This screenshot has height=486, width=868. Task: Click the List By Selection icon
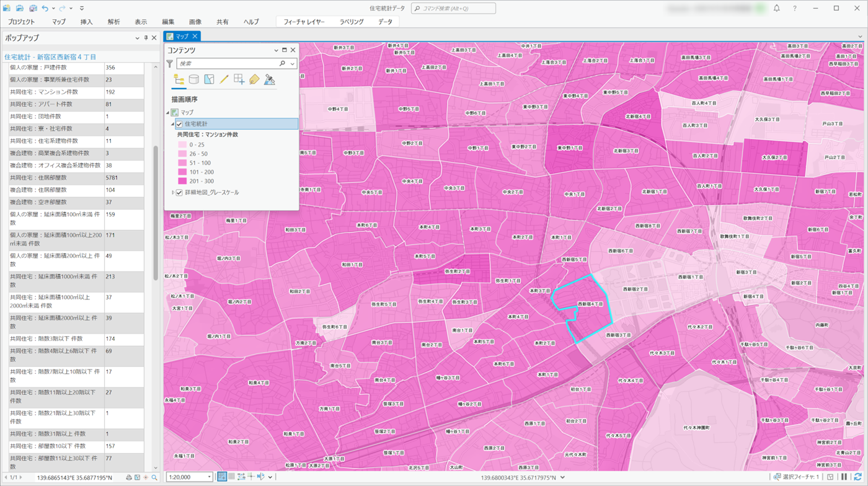tap(209, 79)
